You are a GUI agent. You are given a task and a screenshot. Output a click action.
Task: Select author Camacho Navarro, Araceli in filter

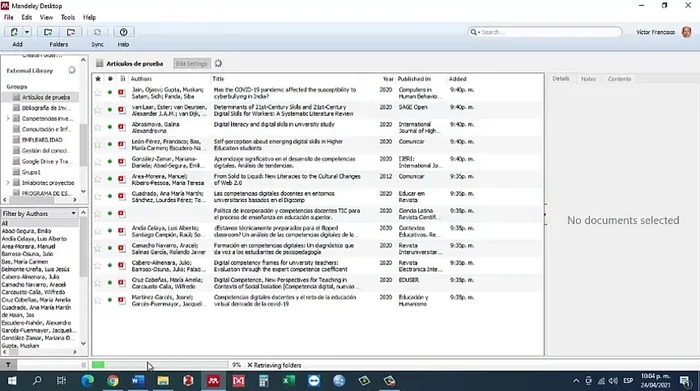point(33,285)
